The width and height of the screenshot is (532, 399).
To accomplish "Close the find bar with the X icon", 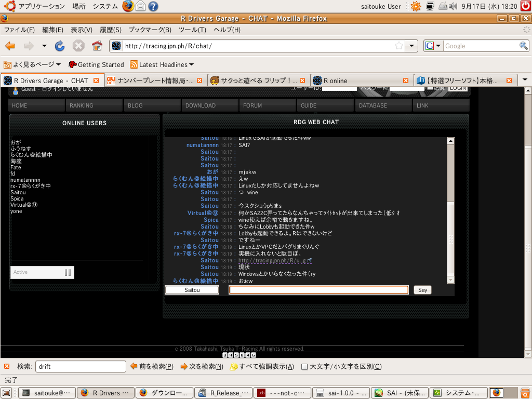I will (x=6, y=366).
